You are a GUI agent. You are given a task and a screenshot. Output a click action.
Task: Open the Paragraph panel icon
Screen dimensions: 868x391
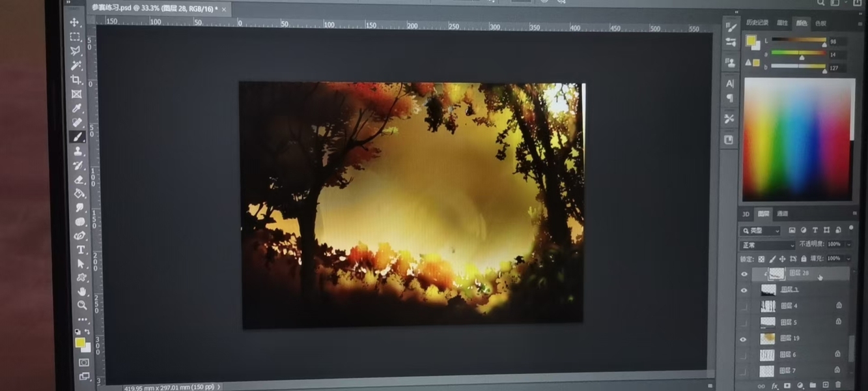pyautogui.click(x=730, y=98)
